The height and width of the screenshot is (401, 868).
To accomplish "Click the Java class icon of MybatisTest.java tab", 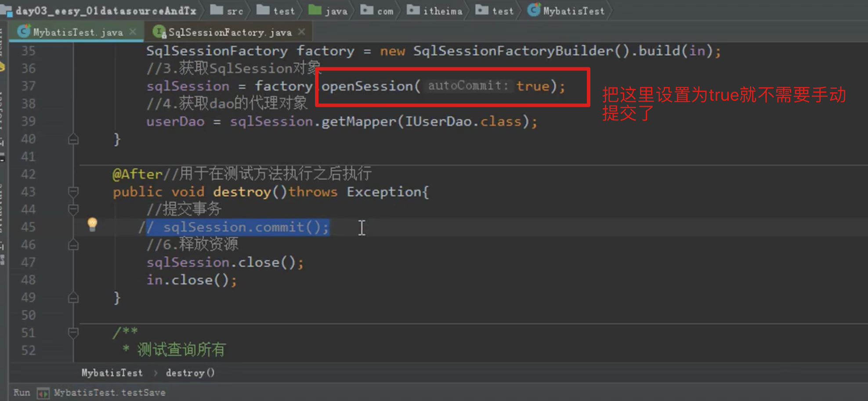I will (24, 32).
